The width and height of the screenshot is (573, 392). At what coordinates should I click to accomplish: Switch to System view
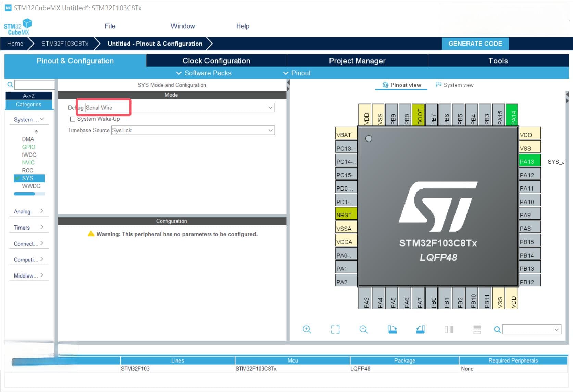click(454, 85)
